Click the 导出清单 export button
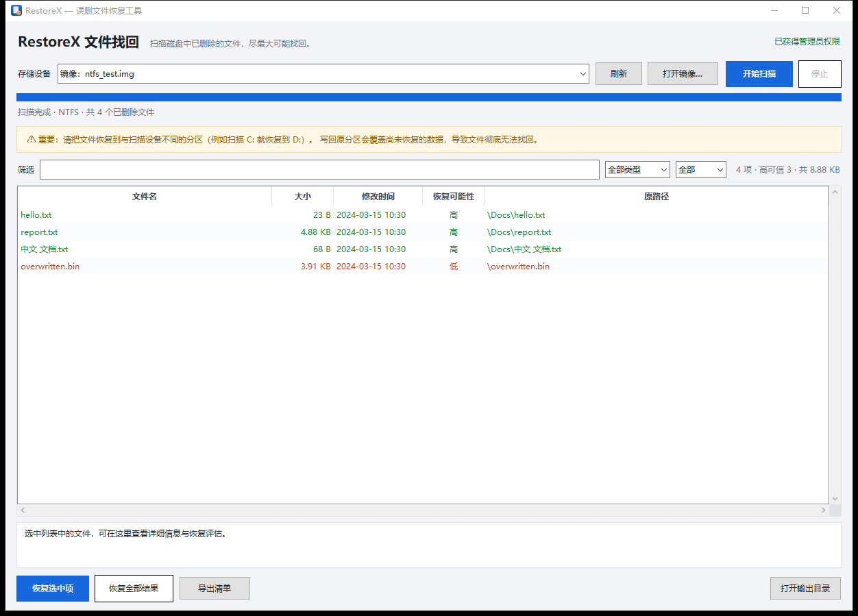This screenshot has width=858, height=616. (214, 589)
